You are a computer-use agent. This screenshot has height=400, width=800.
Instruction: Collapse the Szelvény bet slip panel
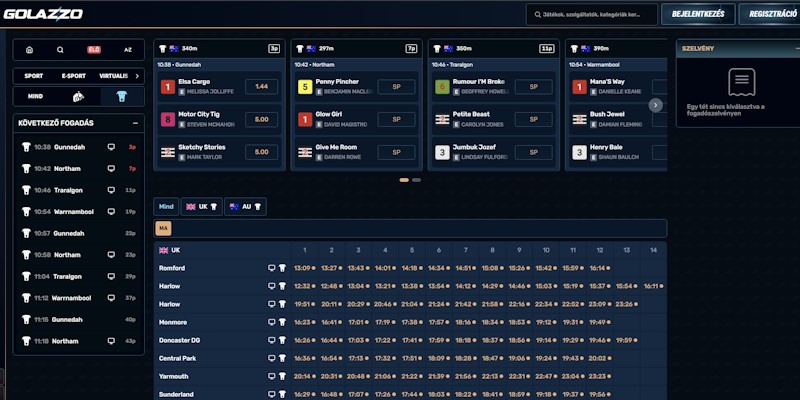[x=797, y=48]
